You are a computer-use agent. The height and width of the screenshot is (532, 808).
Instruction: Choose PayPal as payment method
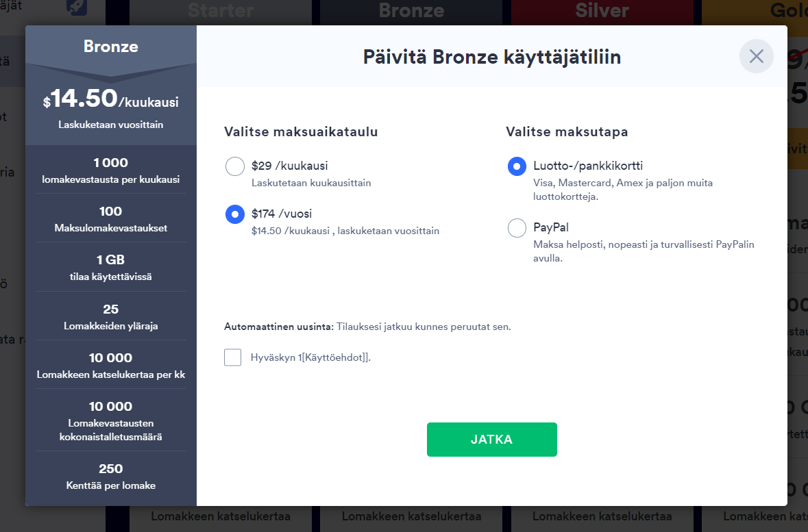click(x=517, y=228)
